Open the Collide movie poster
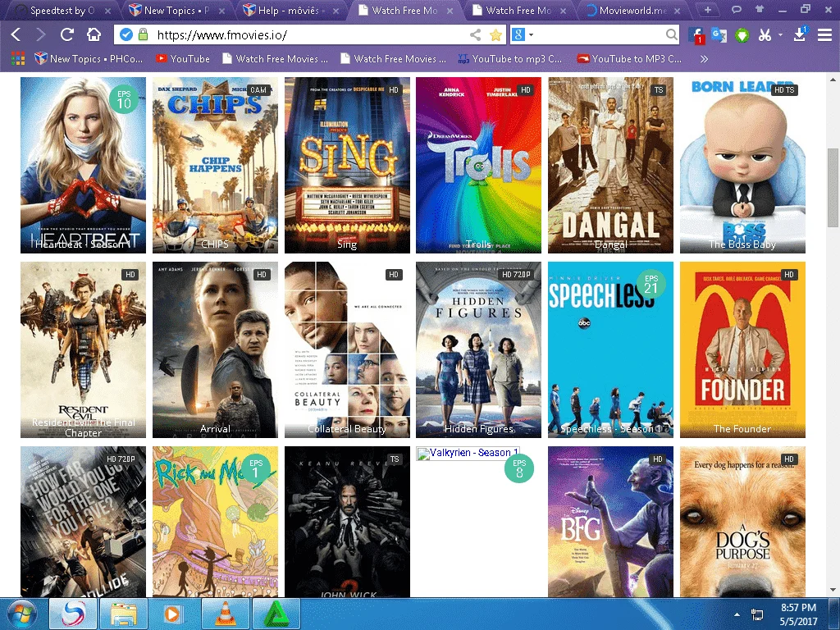 tap(83, 522)
